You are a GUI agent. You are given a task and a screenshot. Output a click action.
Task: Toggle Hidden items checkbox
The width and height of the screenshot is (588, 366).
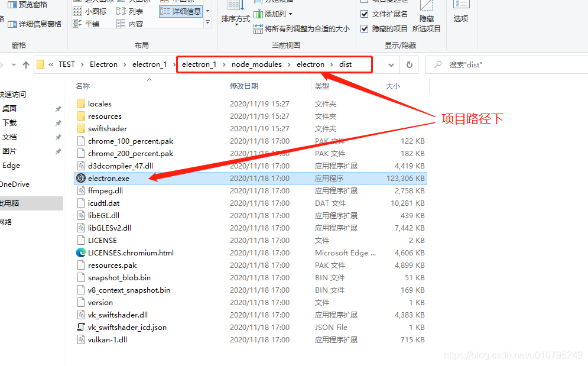(x=364, y=28)
